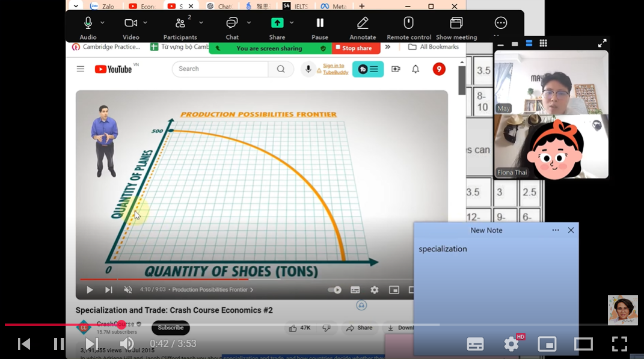The height and width of the screenshot is (359, 644).
Task: Pause the Zoom screen share
Action: pos(320,23)
